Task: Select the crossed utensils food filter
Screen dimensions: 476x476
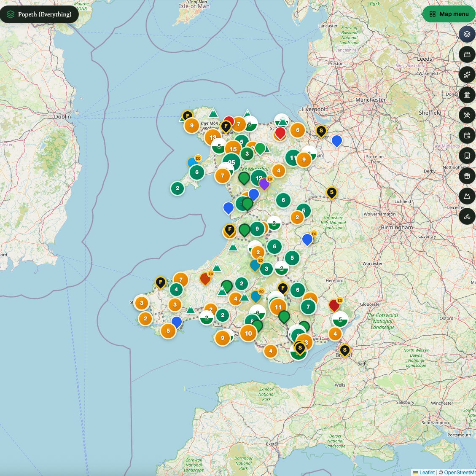Action: click(x=467, y=115)
